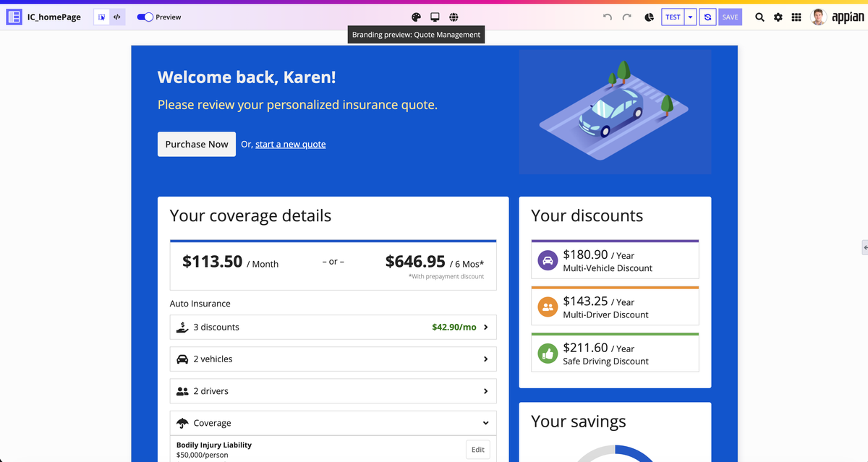This screenshot has width=868, height=462.
Task: Click the TEST button
Action: tap(673, 17)
